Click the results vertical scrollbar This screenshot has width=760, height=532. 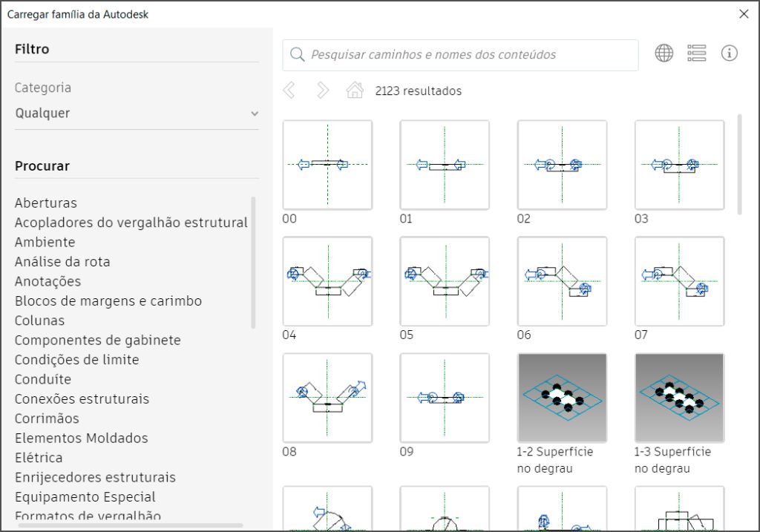(x=739, y=163)
